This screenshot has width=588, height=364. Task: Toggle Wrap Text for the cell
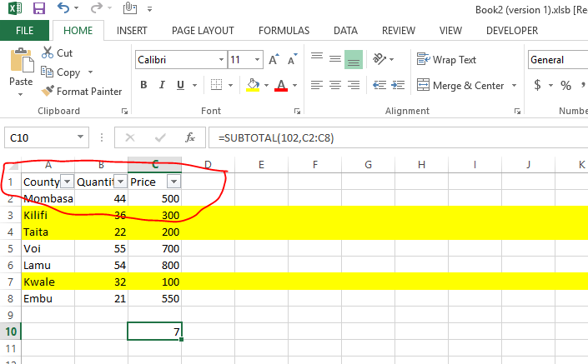coord(446,60)
